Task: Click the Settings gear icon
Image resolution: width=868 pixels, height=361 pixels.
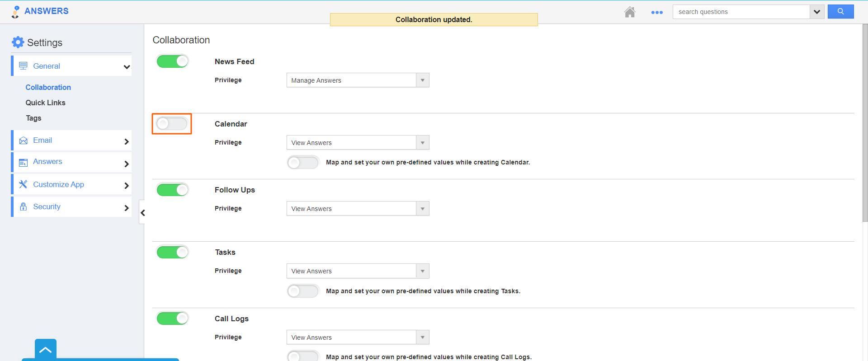Action: [18, 42]
